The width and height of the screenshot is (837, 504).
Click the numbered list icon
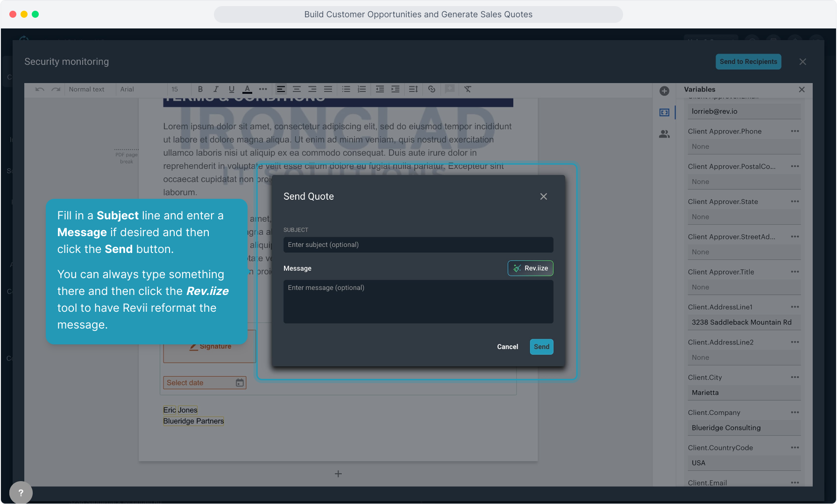362,89
